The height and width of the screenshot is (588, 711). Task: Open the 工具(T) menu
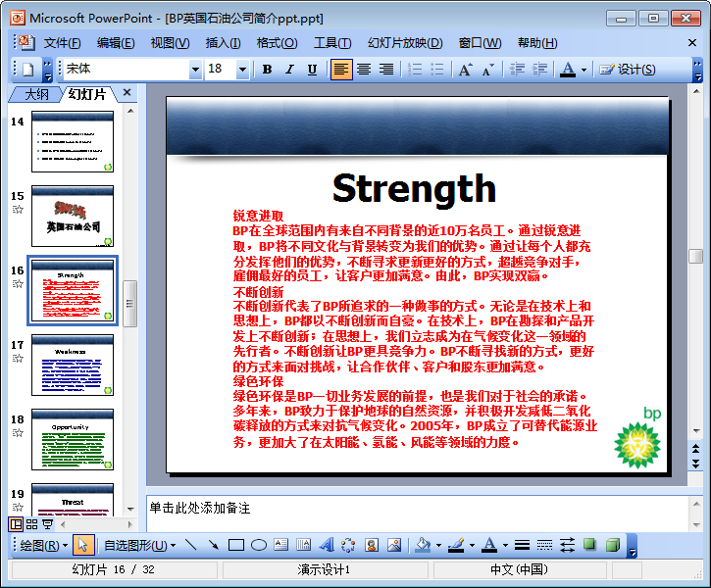332,43
